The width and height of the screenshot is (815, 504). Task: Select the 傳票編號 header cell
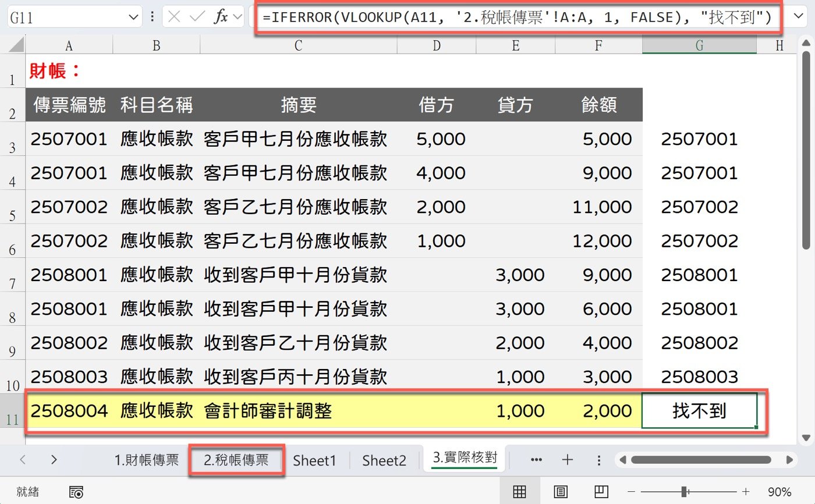[69, 105]
